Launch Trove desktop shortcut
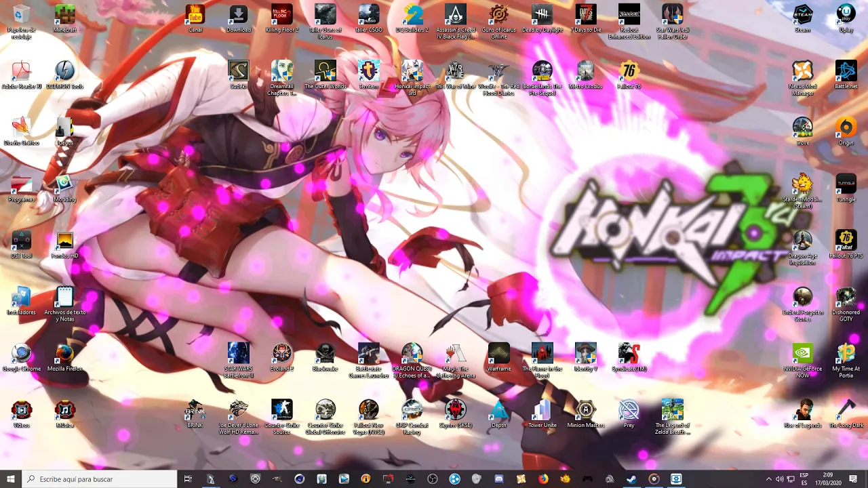Viewport: 868px width, 488px height. pos(803,131)
